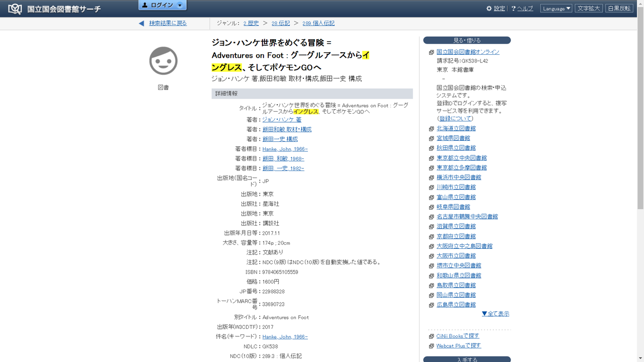Open 東京都立多摩図書館 library link

point(462,167)
